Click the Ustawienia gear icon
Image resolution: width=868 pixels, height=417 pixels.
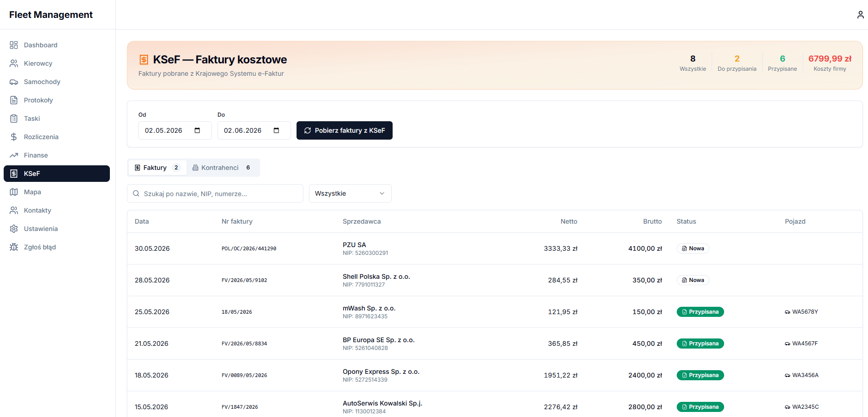click(14, 229)
